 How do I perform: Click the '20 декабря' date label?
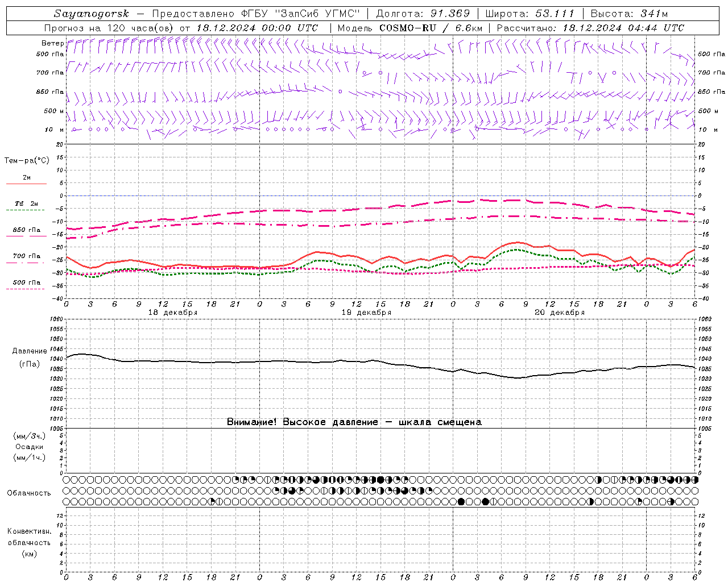(560, 313)
